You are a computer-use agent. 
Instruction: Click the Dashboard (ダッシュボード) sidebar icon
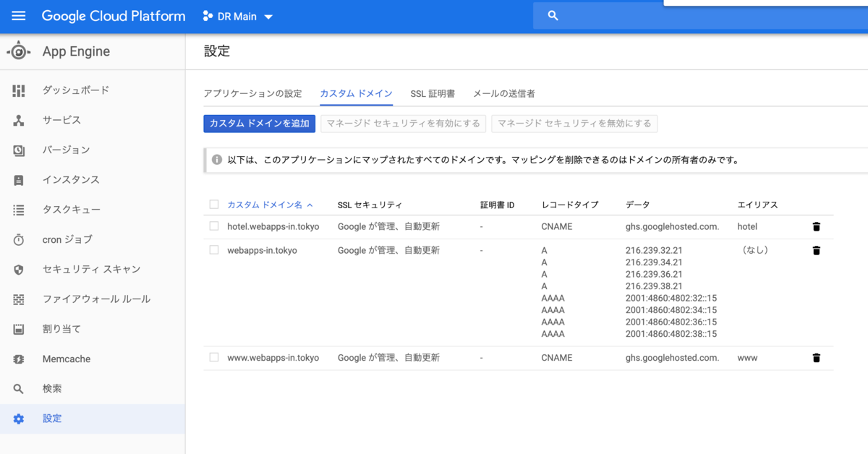[19, 90]
